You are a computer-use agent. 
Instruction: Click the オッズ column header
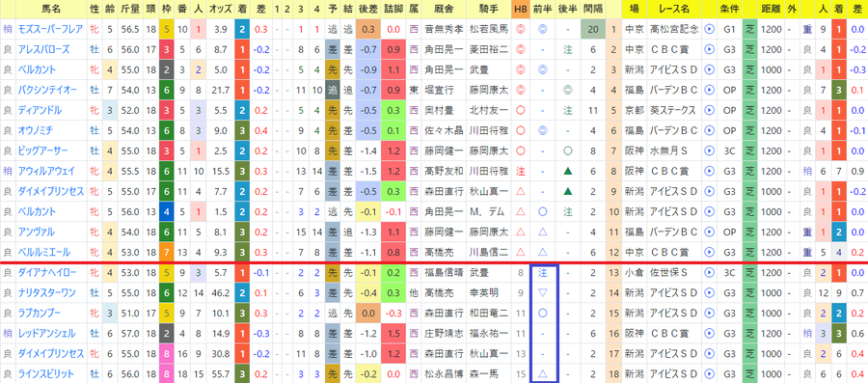[x=221, y=9]
